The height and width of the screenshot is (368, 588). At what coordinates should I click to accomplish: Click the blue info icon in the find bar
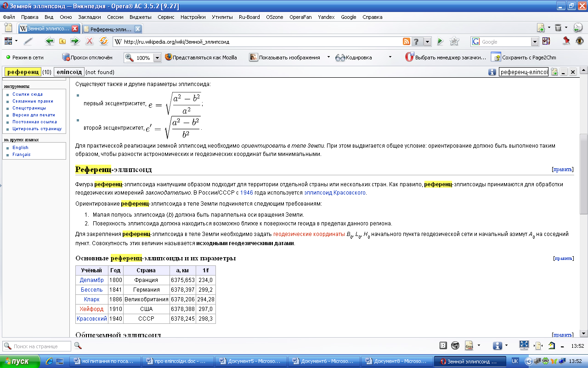pyautogui.click(x=492, y=72)
